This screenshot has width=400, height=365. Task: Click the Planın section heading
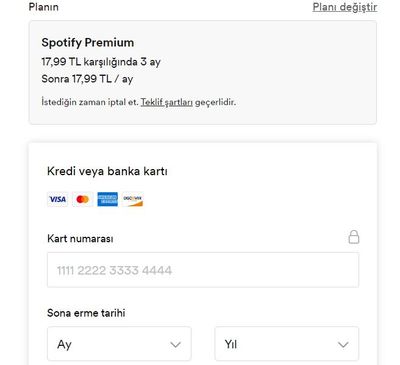(x=44, y=7)
